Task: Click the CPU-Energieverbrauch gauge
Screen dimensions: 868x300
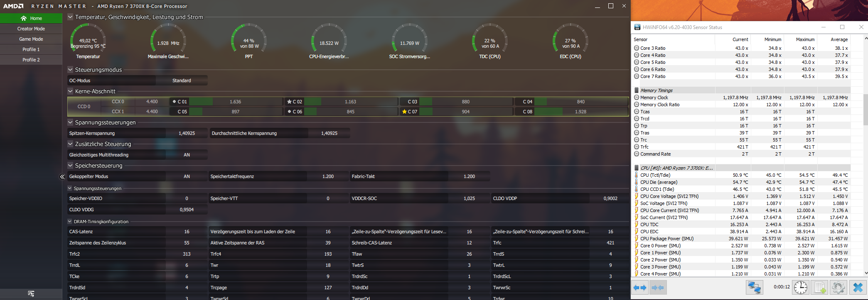Action: click(329, 41)
